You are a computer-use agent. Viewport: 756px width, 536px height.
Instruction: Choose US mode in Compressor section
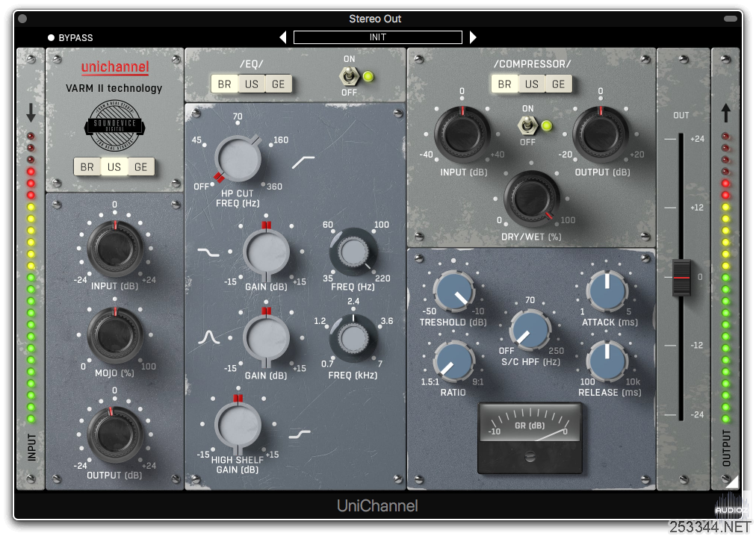[x=532, y=84]
